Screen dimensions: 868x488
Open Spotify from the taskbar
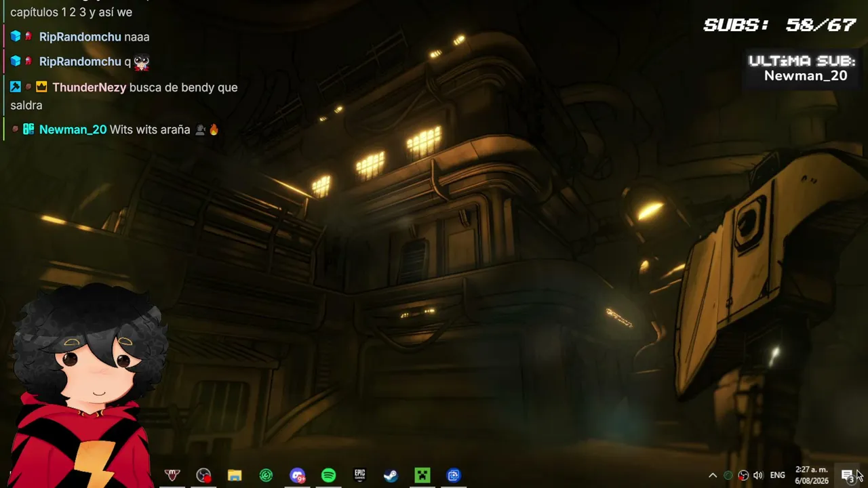pos(328,476)
